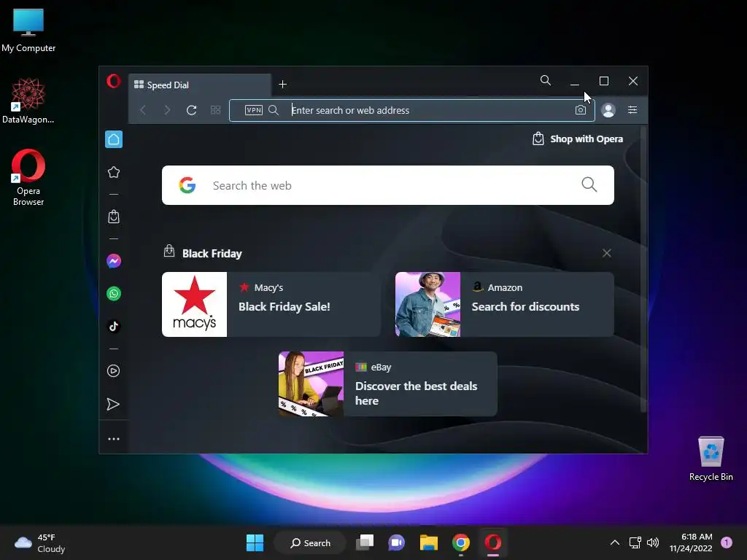Open DataWagon desktop shortcut
Screen dimensions: 747x560
point(28,101)
